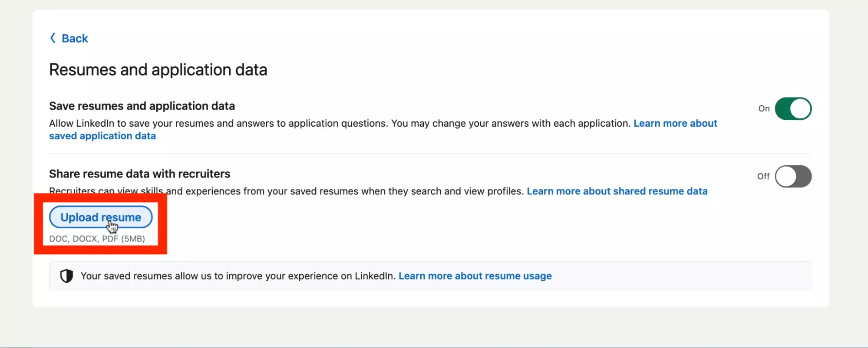Click the "On" status label
868x348 pixels.
click(764, 108)
